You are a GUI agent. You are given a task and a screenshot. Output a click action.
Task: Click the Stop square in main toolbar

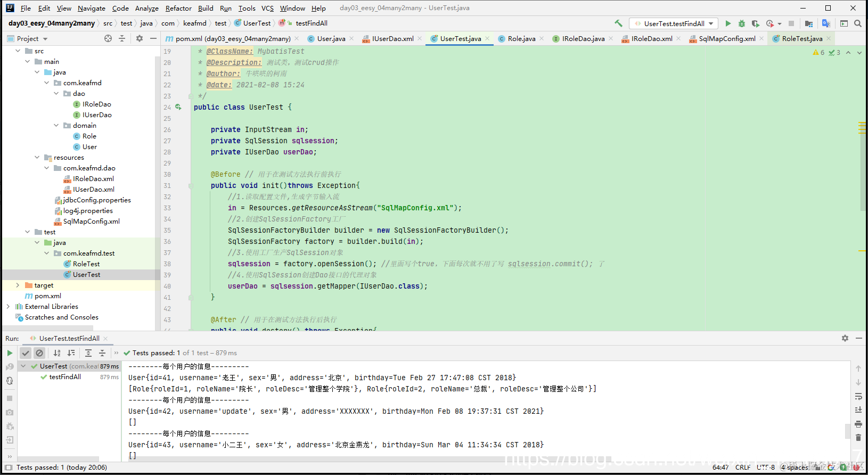coord(791,23)
